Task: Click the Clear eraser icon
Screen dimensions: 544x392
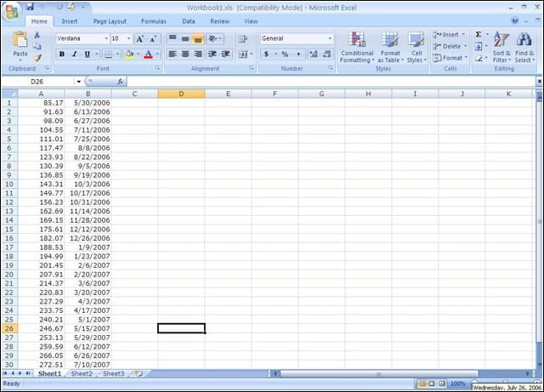Action: point(479,58)
